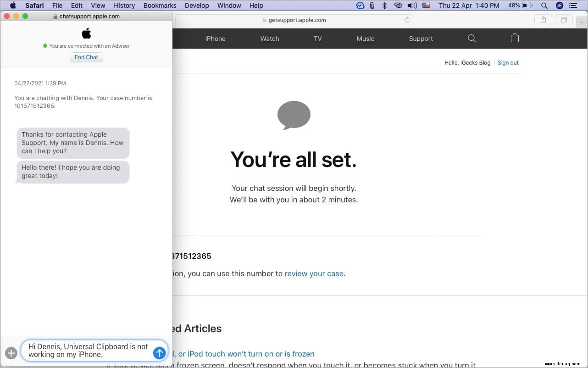The width and height of the screenshot is (588, 368).
Task: Open the History menu
Action: pyautogui.click(x=124, y=6)
